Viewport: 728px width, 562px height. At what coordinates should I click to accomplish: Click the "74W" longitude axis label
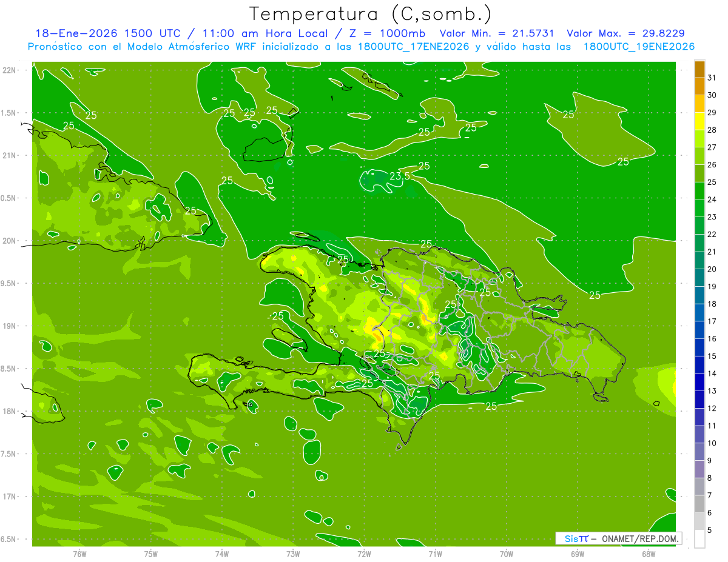(x=222, y=554)
